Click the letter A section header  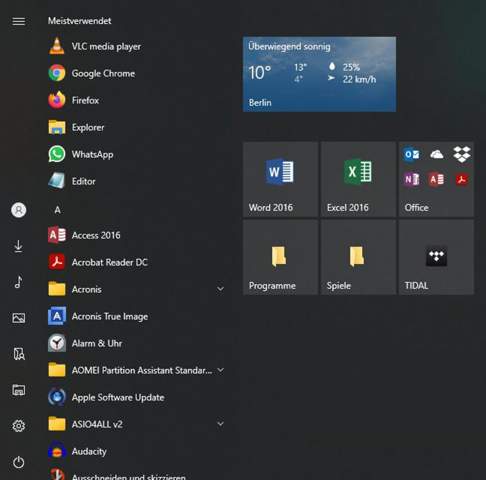pos(57,210)
